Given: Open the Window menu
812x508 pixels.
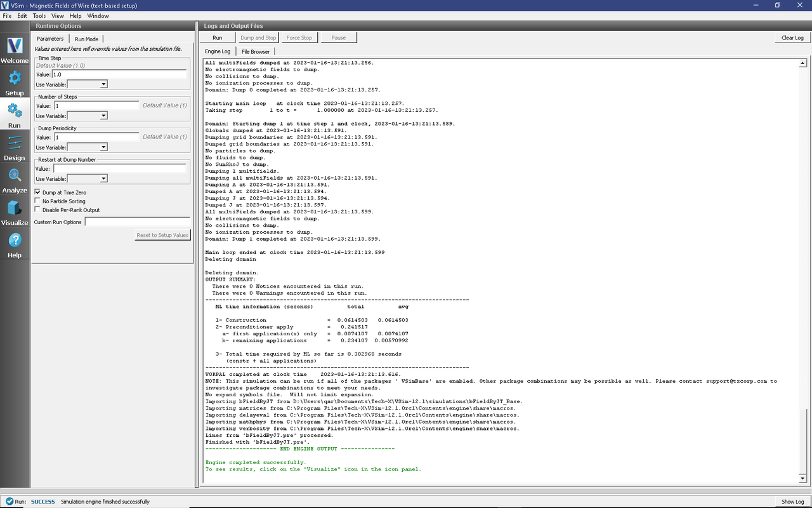Looking at the screenshot, I should click(98, 15).
